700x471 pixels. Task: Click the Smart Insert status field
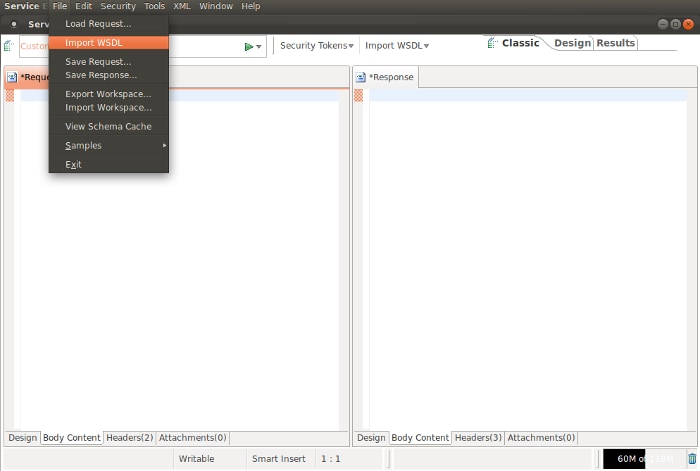pos(279,458)
